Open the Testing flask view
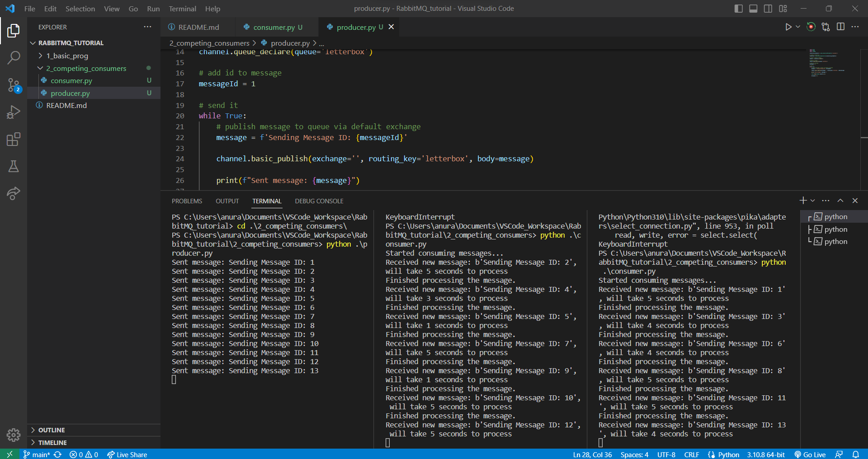This screenshot has width=868, height=459. pyautogui.click(x=14, y=166)
